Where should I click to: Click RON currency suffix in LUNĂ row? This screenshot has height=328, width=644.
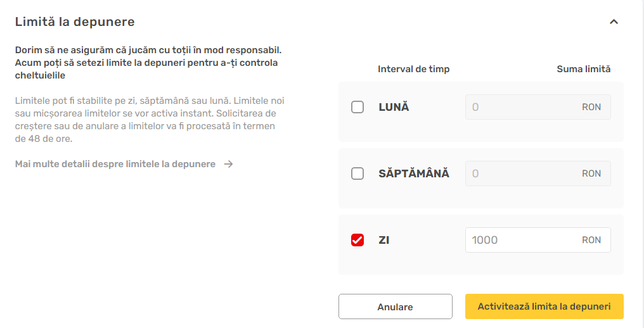tap(591, 107)
